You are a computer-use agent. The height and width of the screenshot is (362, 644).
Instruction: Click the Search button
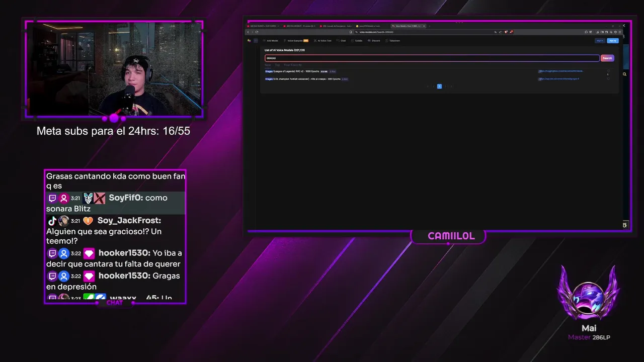pyautogui.click(x=607, y=58)
